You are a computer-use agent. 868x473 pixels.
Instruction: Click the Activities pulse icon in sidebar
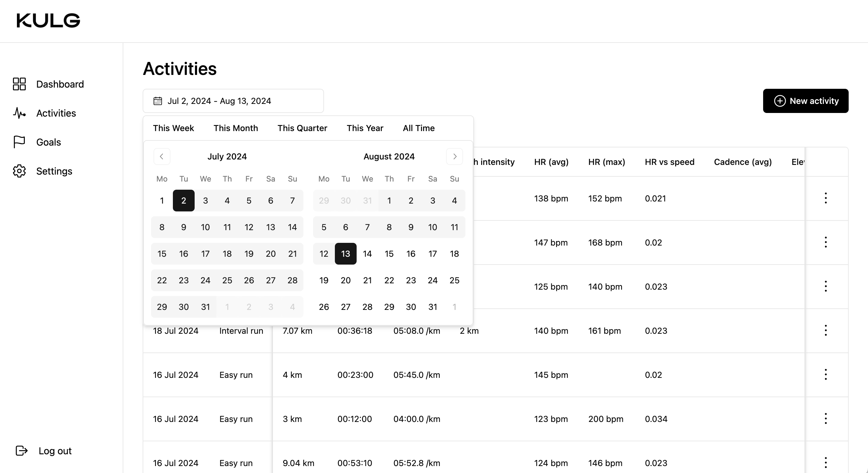pyautogui.click(x=19, y=113)
